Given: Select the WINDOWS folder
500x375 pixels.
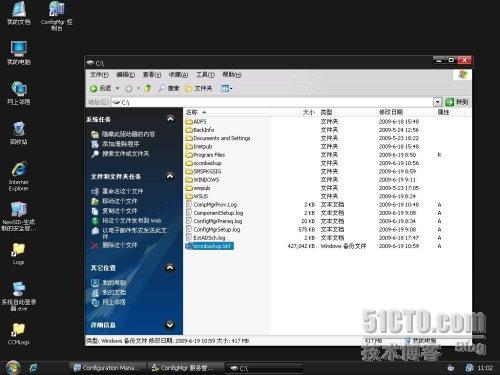Looking at the screenshot, I should (x=202, y=180).
